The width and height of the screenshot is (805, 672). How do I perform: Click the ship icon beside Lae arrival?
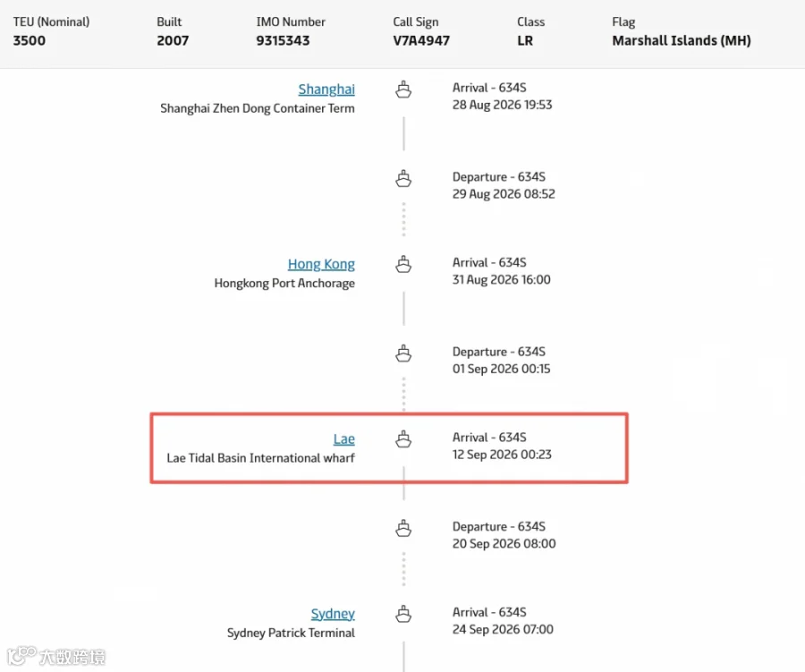[403, 439]
